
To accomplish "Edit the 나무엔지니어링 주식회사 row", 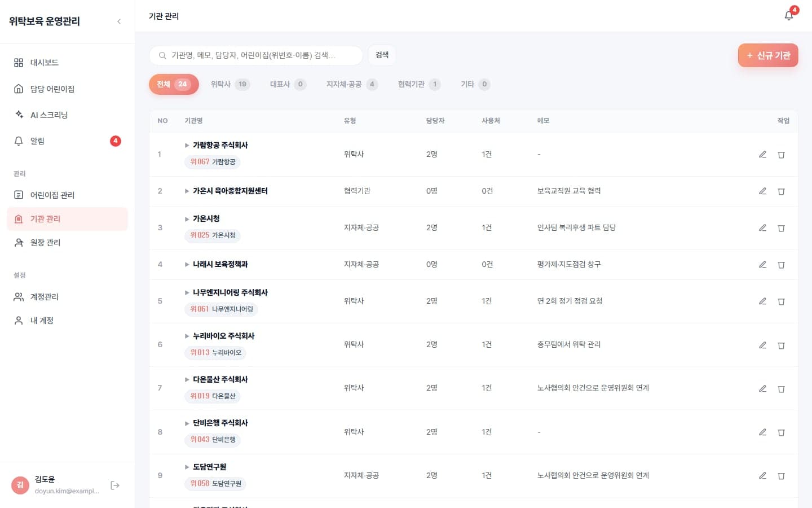I will pyautogui.click(x=762, y=301).
